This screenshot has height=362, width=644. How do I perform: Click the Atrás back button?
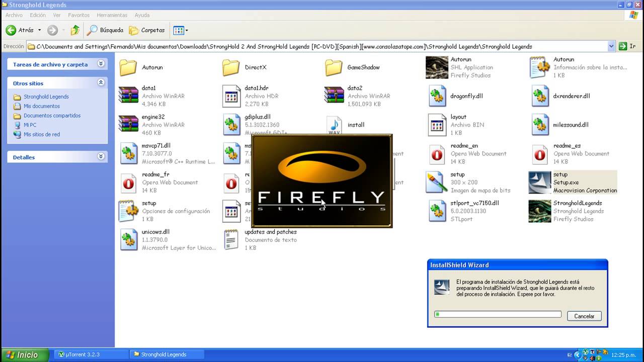[x=20, y=30]
